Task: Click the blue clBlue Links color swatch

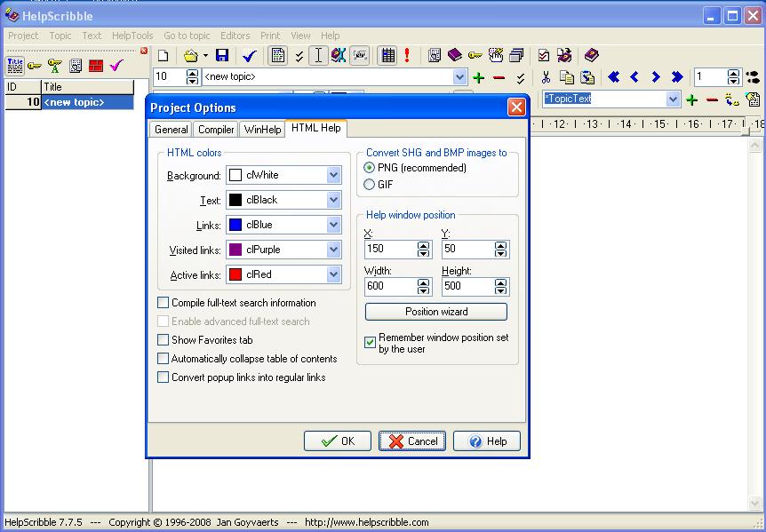Action: click(235, 225)
